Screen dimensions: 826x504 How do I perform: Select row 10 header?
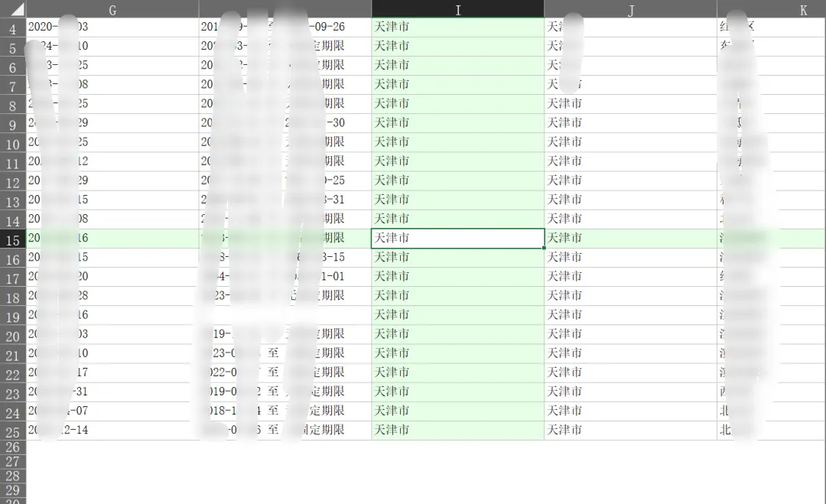point(13,143)
